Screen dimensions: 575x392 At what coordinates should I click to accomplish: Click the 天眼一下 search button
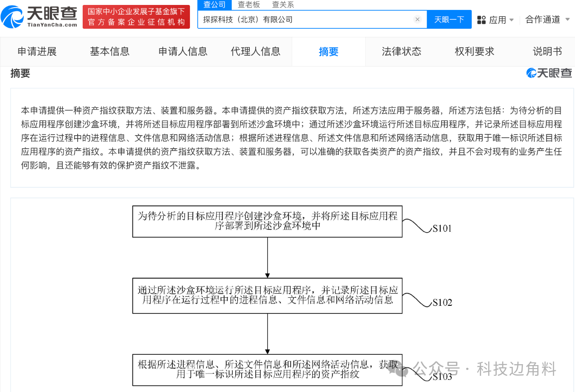tap(449, 19)
